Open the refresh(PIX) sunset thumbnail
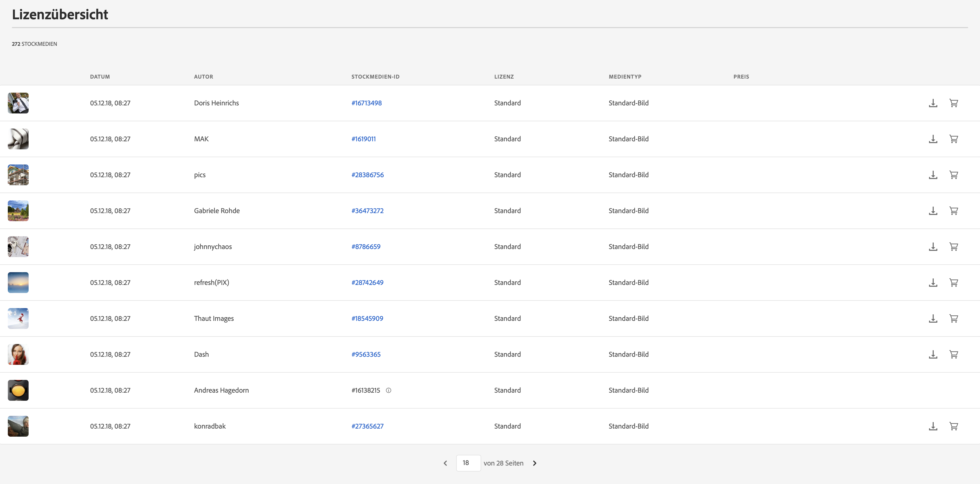980x484 pixels. point(18,283)
